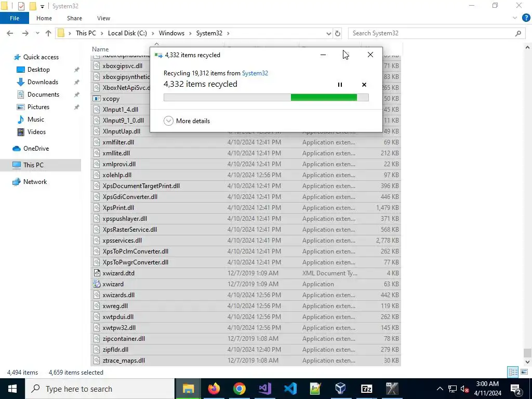Screen dimensions: 532x399
Task: Open recent locations dropdown arrow
Action: [37, 33]
